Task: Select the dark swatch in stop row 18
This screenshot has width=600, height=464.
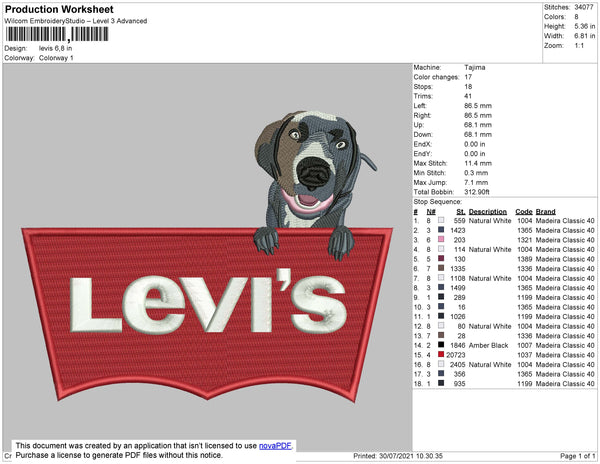Action: click(x=441, y=383)
